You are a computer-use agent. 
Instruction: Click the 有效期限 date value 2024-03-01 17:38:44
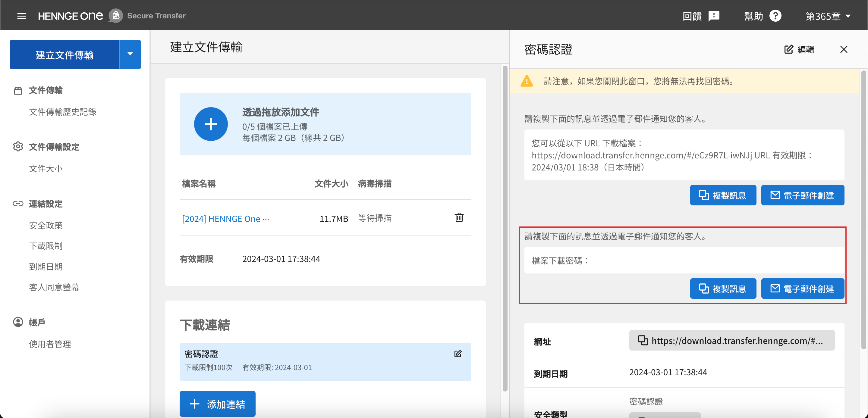coord(281,259)
